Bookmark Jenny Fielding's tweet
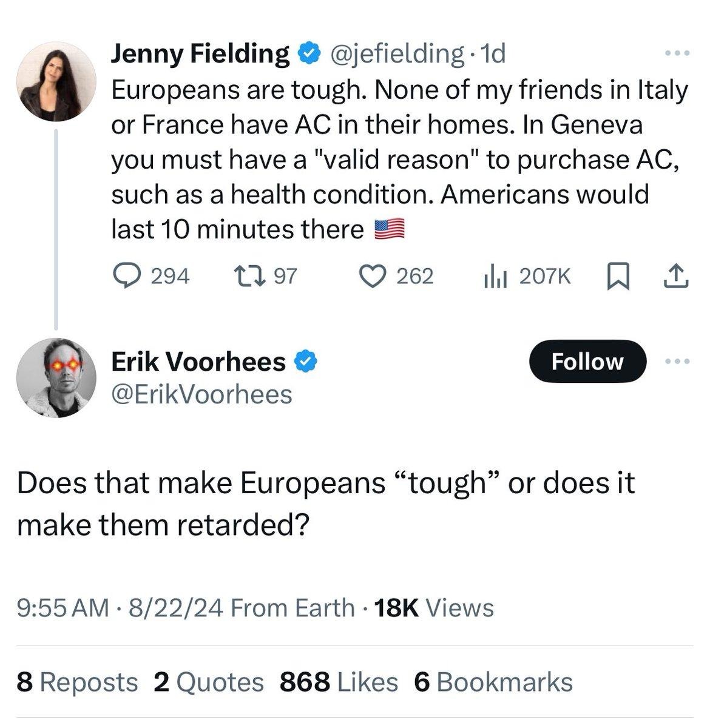 (x=618, y=277)
